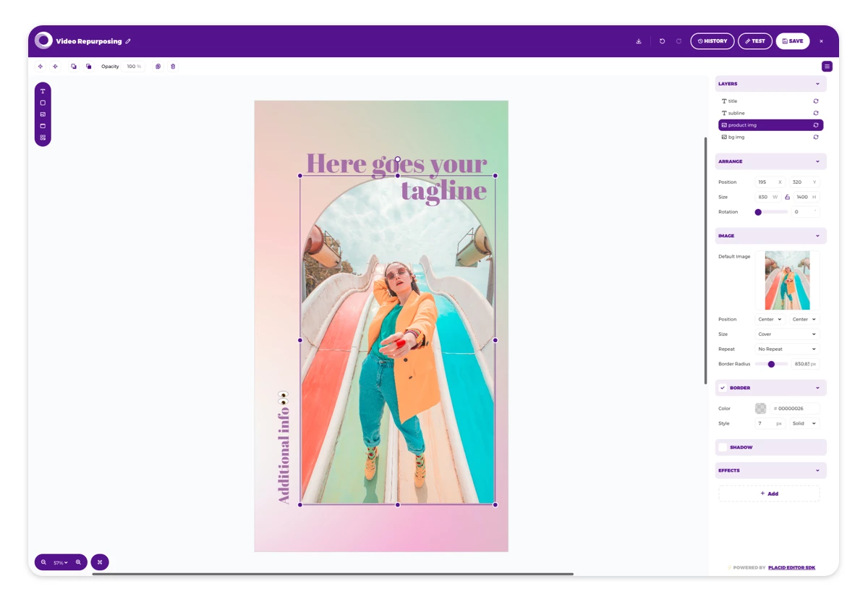Viewport: 868px width, 602px height.
Task: Click the download icon in header
Action: (x=639, y=41)
